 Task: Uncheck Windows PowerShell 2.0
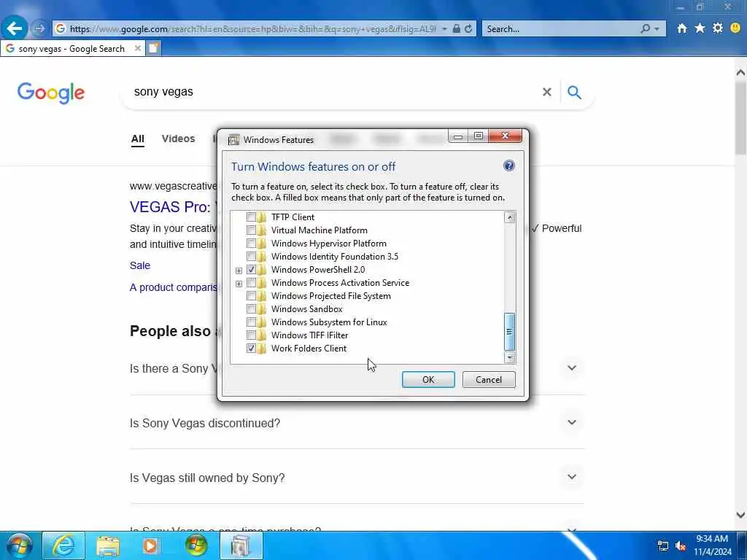[251, 270]
